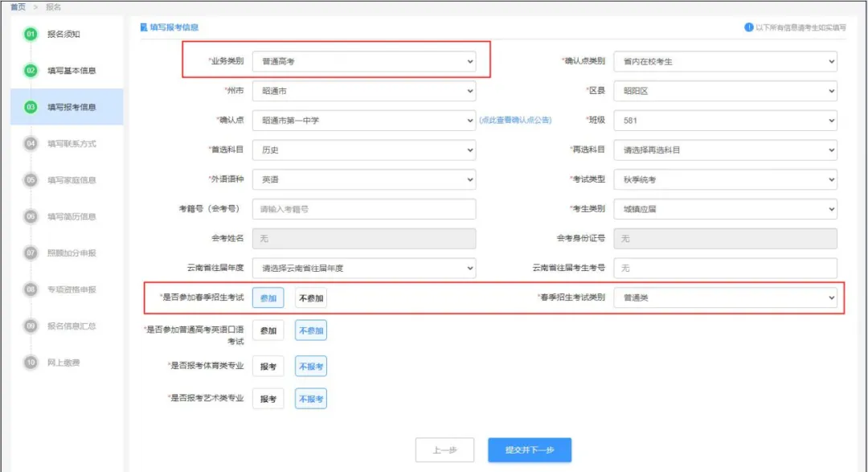The image size is (868, 472).
Task: Open the 考生类别 dropdown showing 城镇应届
Action: pos(725,209)
